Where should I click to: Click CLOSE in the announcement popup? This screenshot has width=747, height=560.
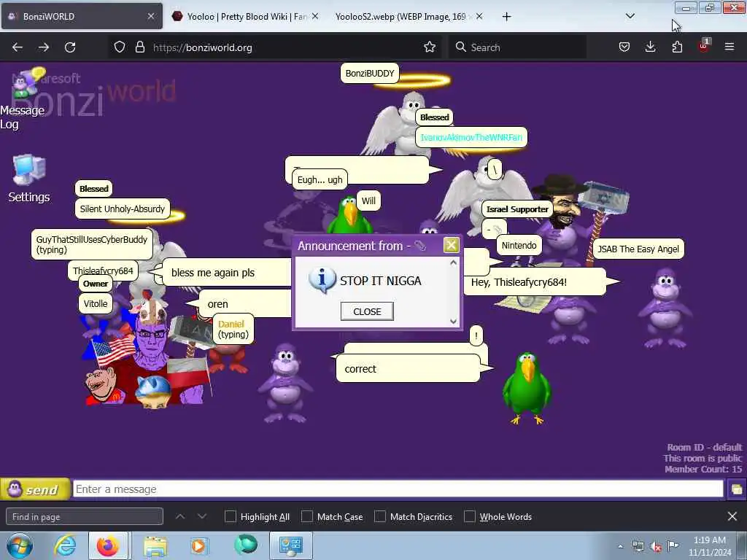367,311
